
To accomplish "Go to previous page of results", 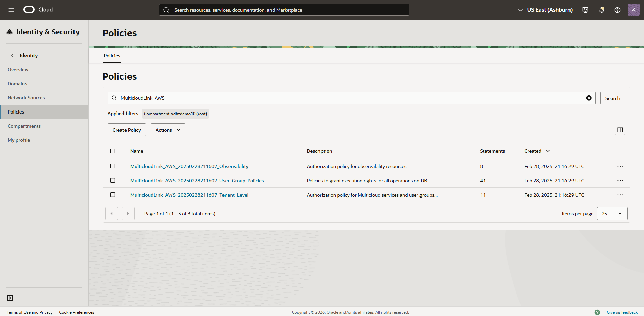I will coord(112,214).
